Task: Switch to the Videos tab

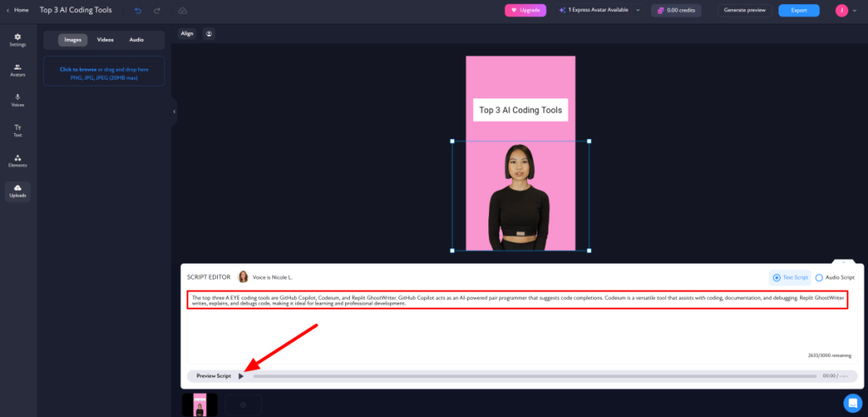Action: (x=105, y=40)
